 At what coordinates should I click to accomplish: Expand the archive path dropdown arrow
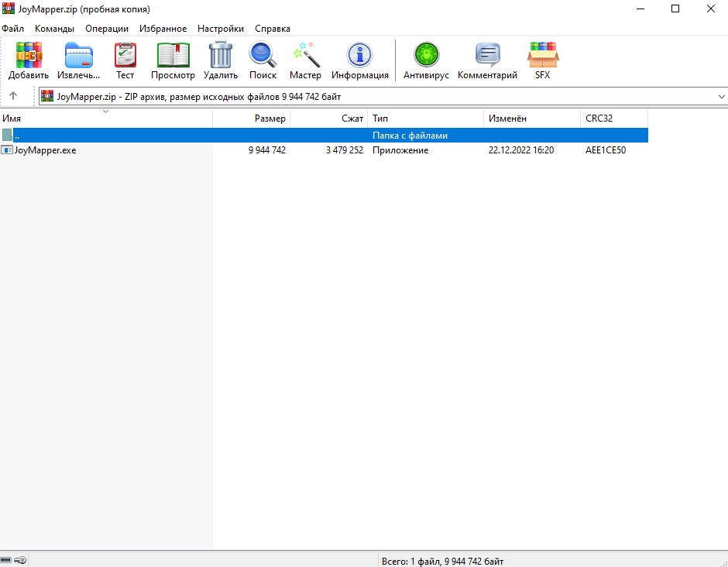tap(720, 97)
